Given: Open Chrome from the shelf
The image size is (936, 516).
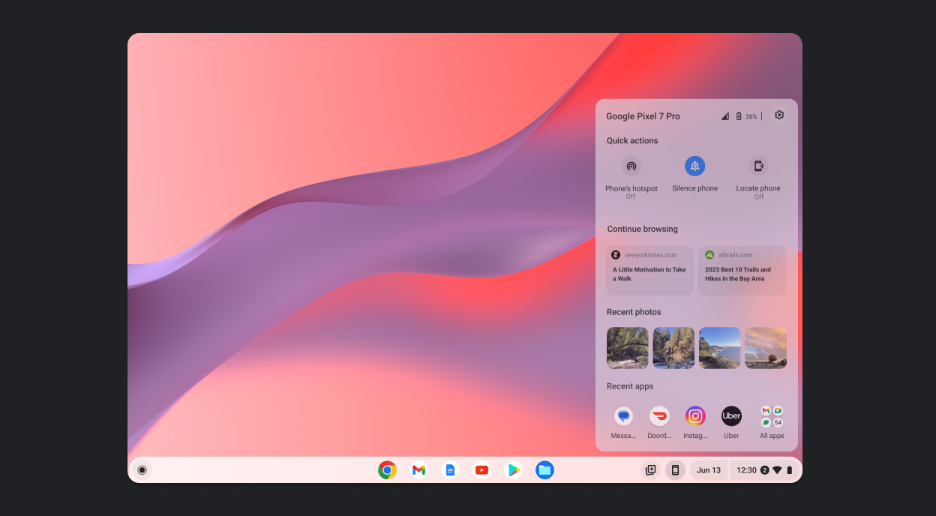Looking at the screenshot, I should click(387, 470).
